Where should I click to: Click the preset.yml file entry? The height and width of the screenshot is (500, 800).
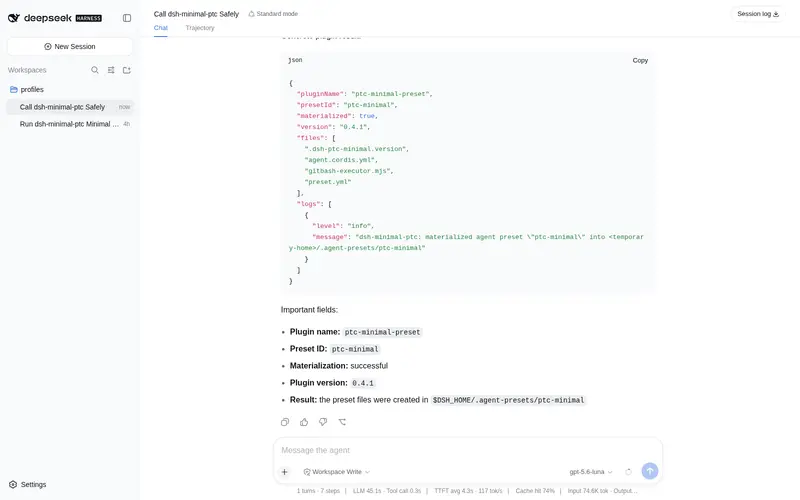328,182
